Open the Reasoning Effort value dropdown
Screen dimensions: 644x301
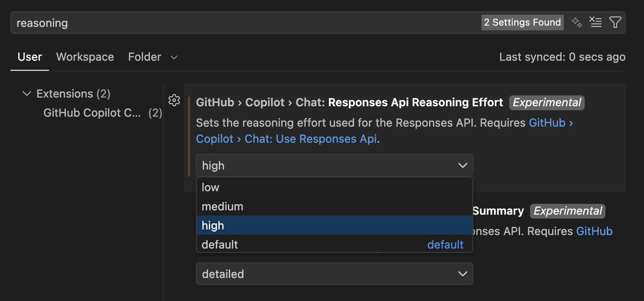pos(334,165)
